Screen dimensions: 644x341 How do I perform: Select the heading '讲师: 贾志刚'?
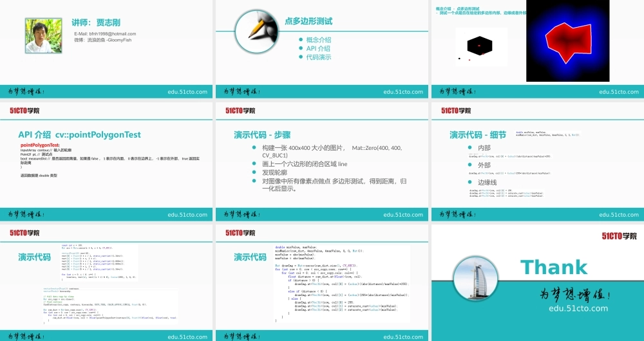click(96, 23)
